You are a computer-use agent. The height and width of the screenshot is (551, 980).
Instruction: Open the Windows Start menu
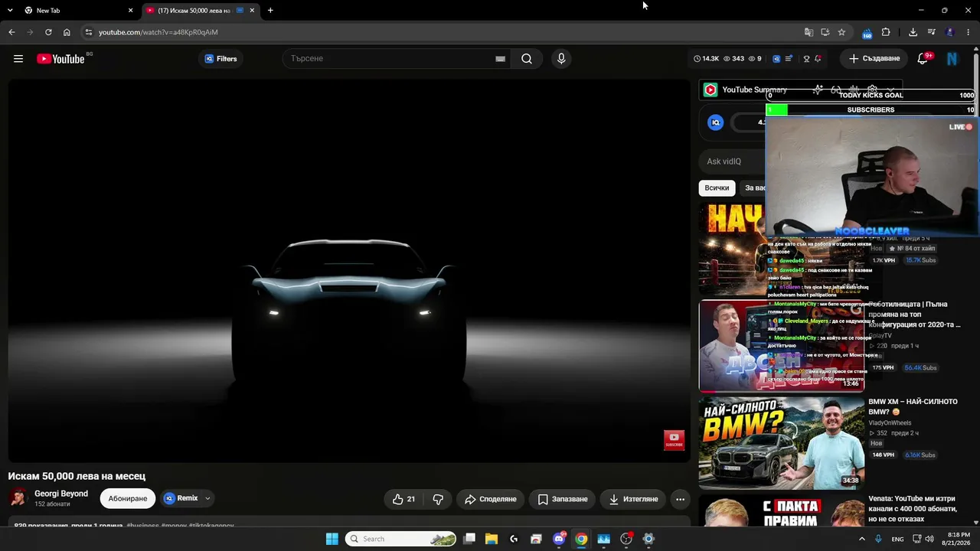(332, 539)
